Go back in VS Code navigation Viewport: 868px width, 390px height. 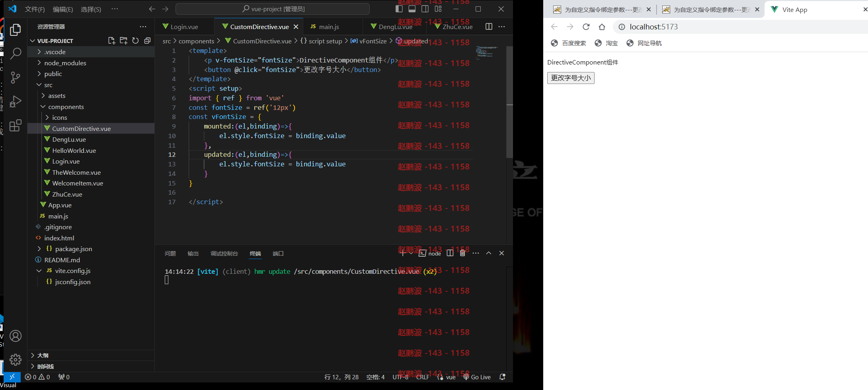152,9
